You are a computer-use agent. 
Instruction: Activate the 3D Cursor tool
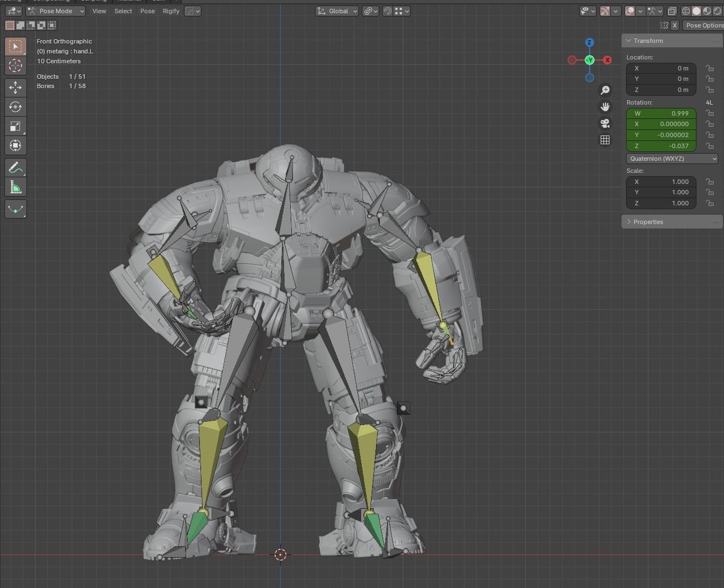point(15,66)
